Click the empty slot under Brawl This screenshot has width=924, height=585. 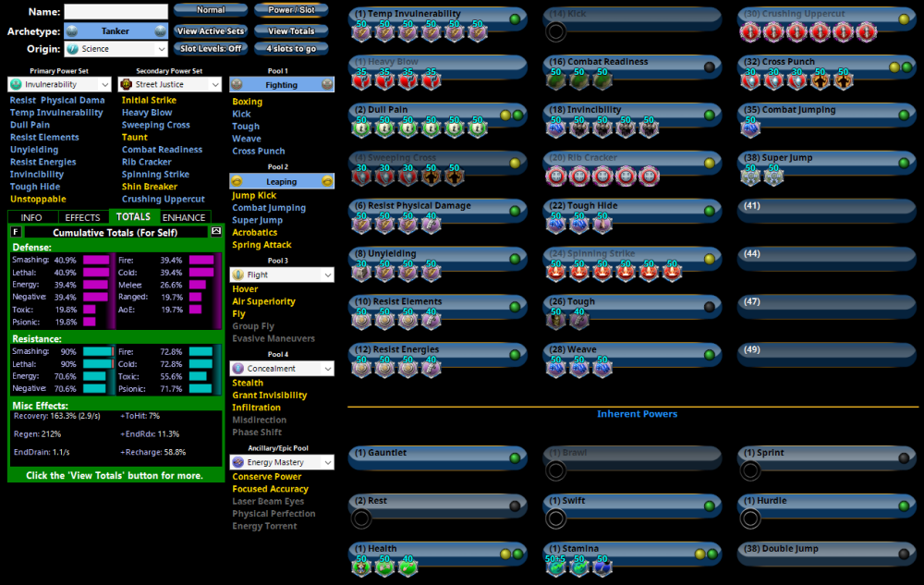click(x=555, y=470)
